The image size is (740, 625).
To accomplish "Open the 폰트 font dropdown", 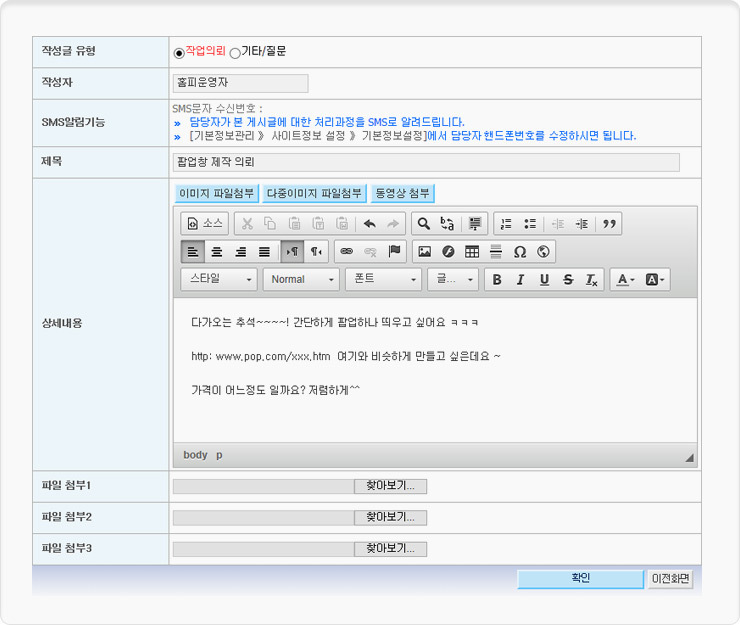I will 383,279.
